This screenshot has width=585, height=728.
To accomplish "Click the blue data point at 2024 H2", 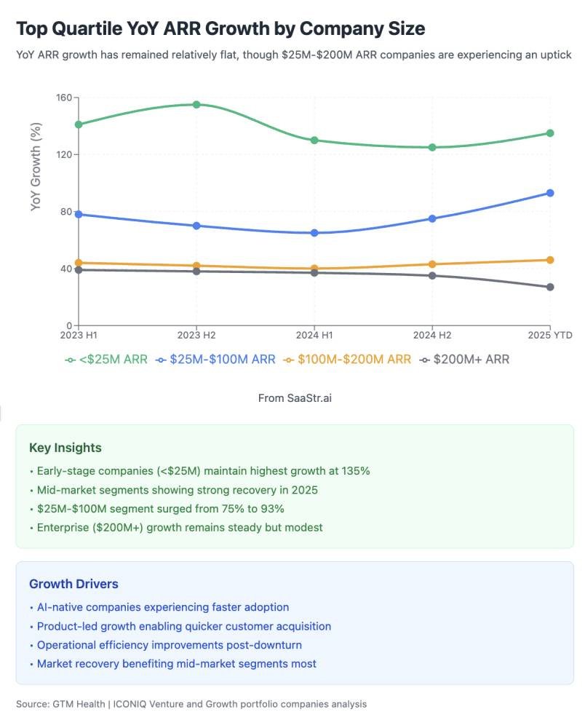I will pos(432,218).
